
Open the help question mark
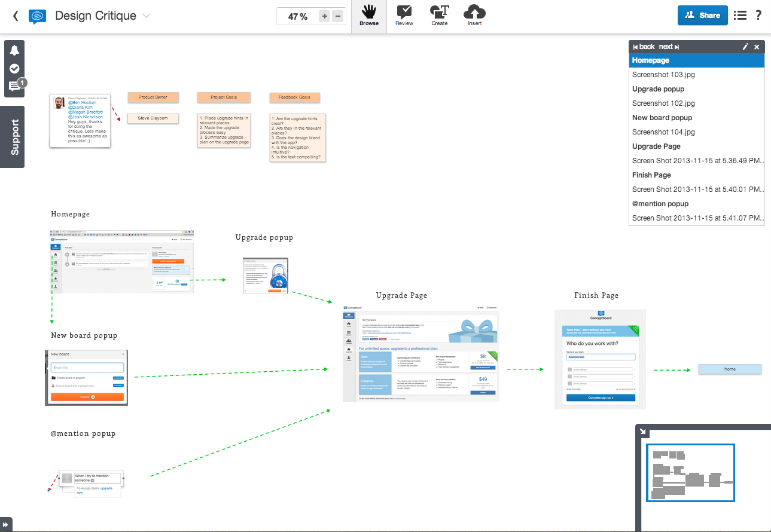point(758,16)
